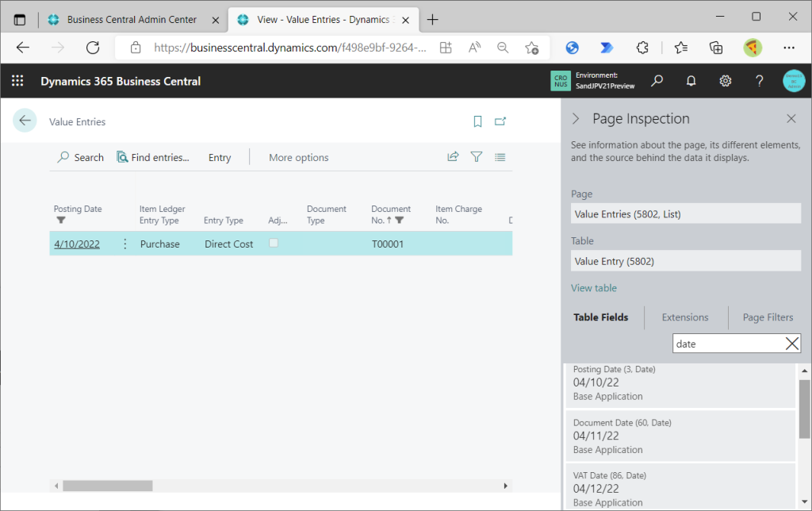Show row options for the 4/10/2022 entry

click(x=124, y=244)
